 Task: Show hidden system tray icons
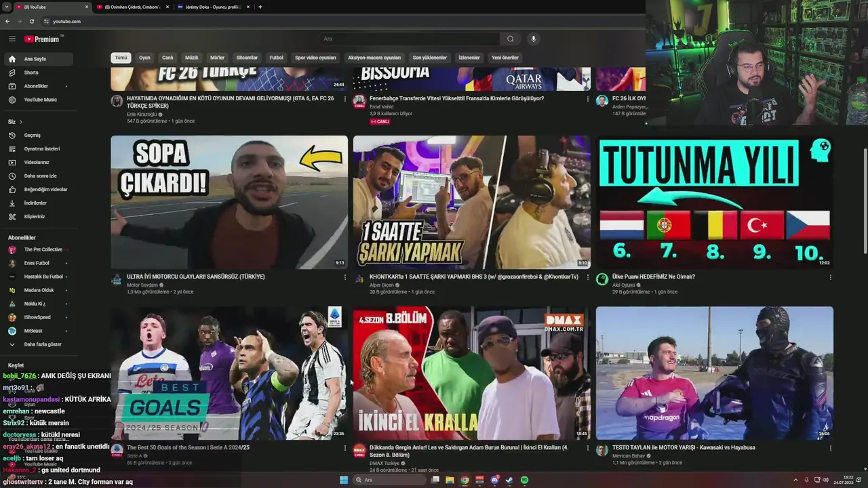pos(796,480)
